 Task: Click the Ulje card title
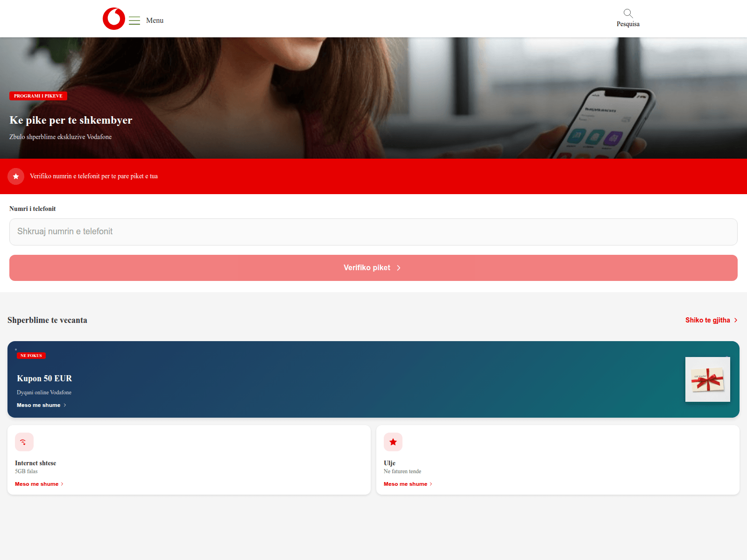[389, 463]
